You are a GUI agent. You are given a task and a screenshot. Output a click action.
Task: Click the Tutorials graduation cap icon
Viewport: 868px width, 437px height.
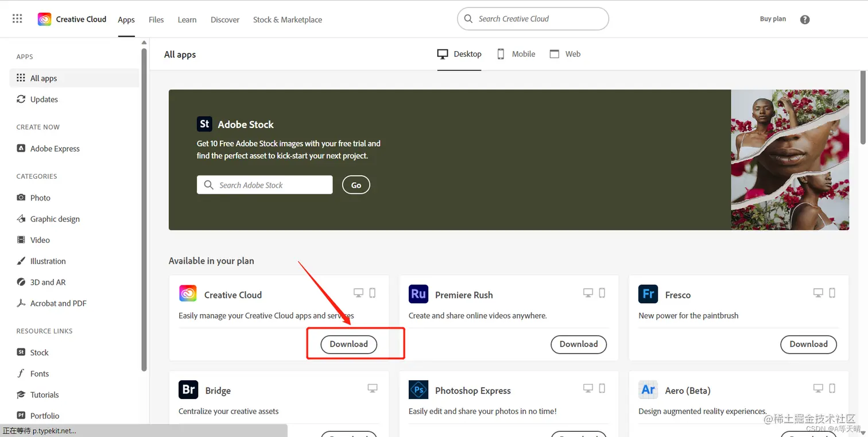point(21,395)
